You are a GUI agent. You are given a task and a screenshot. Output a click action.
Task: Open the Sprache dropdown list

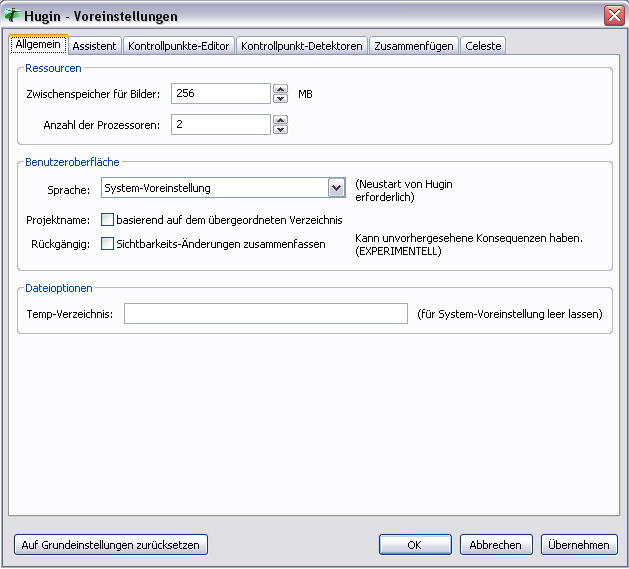(336, 188)
